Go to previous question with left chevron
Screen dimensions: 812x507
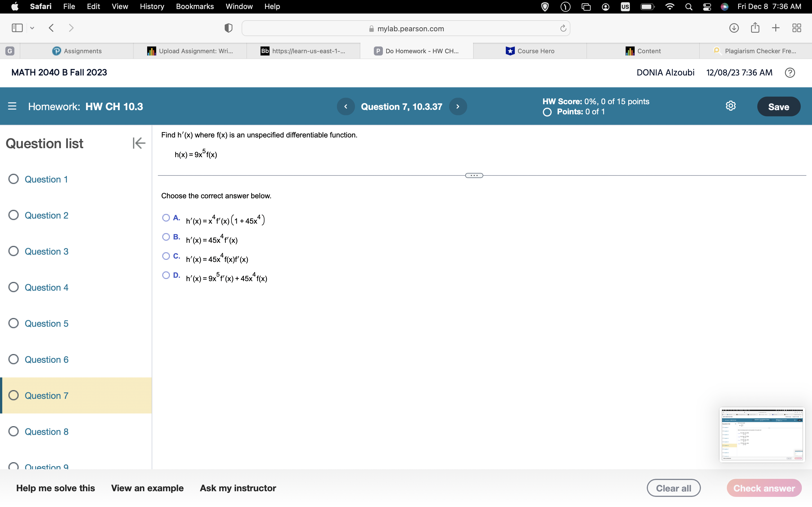pyautogui.click(x=346, y=107)
